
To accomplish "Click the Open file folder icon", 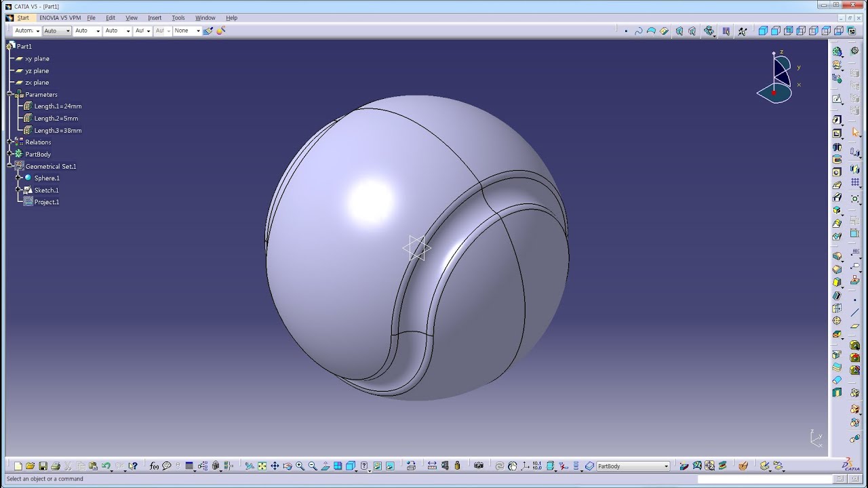I will pos(31,466).
